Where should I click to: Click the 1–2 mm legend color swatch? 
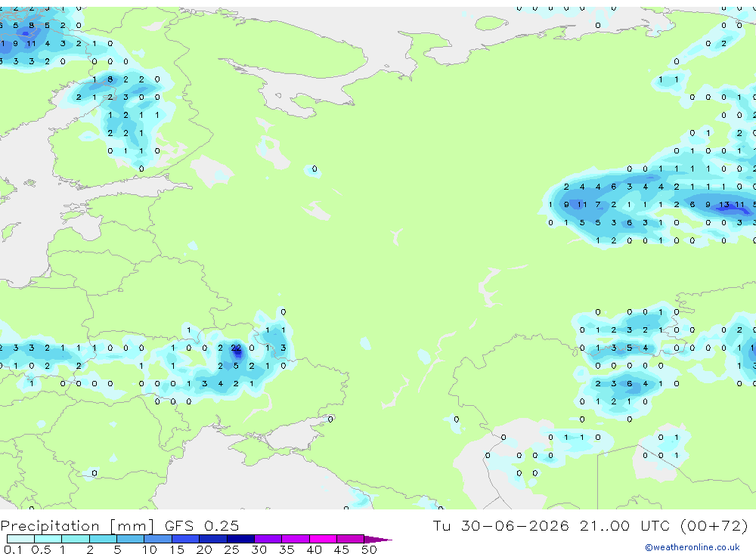click(x=76, y=539)
